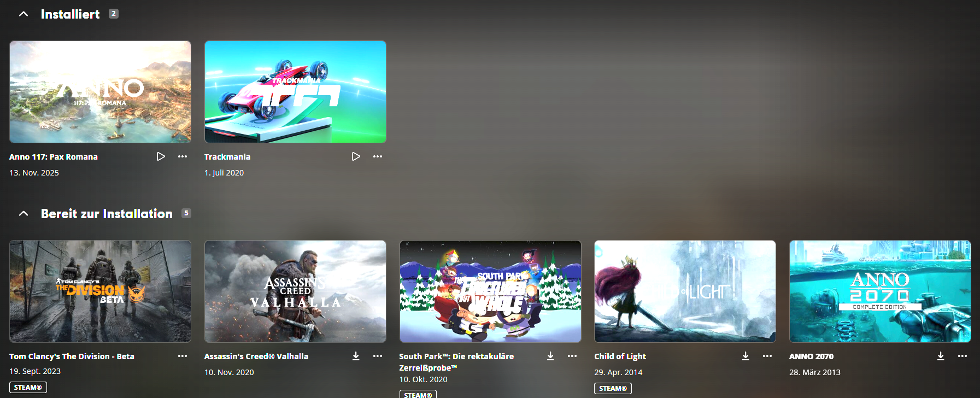
Task: Click the ANNO 2070 title text
Action: click(x=811, y=356)
